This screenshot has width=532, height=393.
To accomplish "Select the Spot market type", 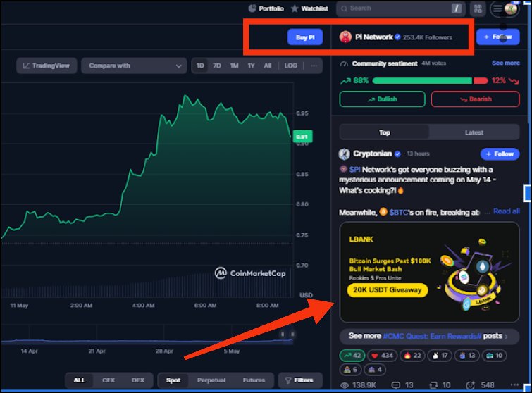I will pos(173,380).
